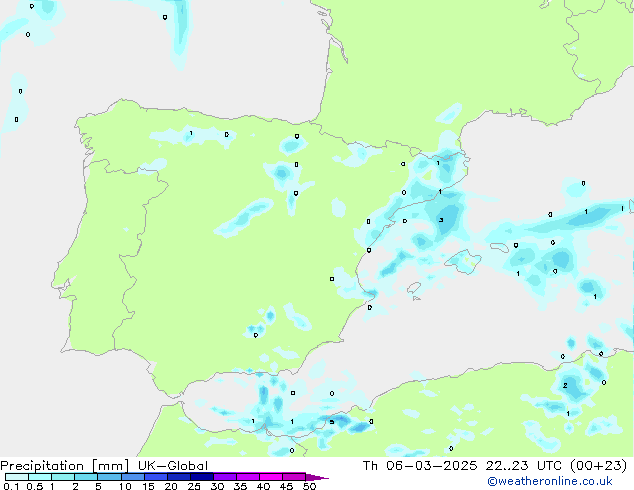
Task: Select the 45–50 mm legend color box
Action: [294, 477]
